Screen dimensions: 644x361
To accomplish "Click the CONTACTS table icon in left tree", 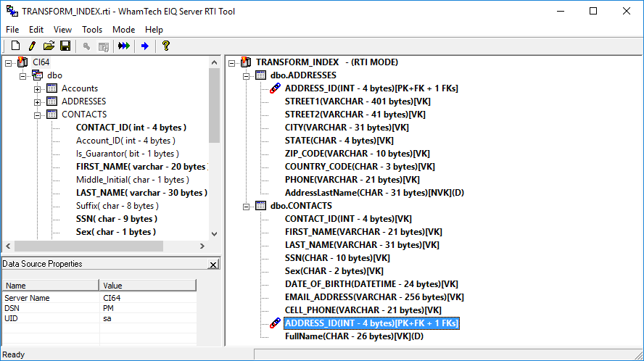I will pyautogui.click(x=51, y=115).
